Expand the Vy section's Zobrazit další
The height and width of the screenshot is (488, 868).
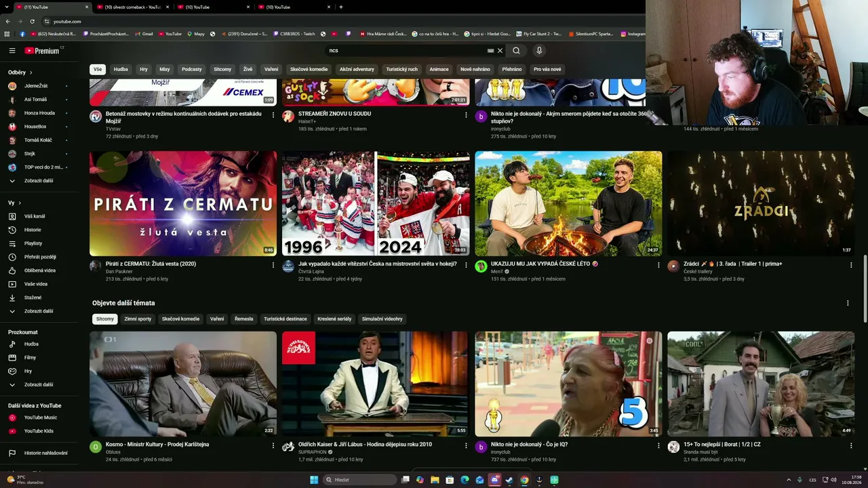click(x=39, y=311)
